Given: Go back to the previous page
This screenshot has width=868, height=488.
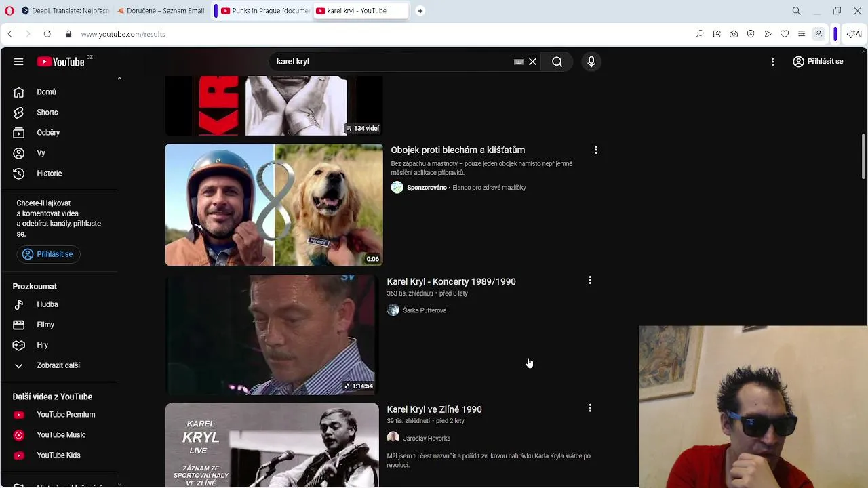Looking at the screenshot, I should [9, 34].
